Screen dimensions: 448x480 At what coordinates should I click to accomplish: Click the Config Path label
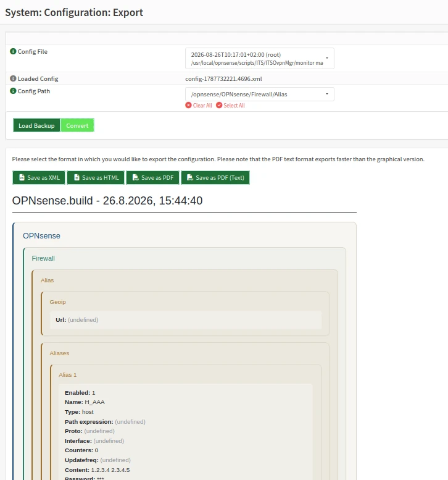coord(34,91)
